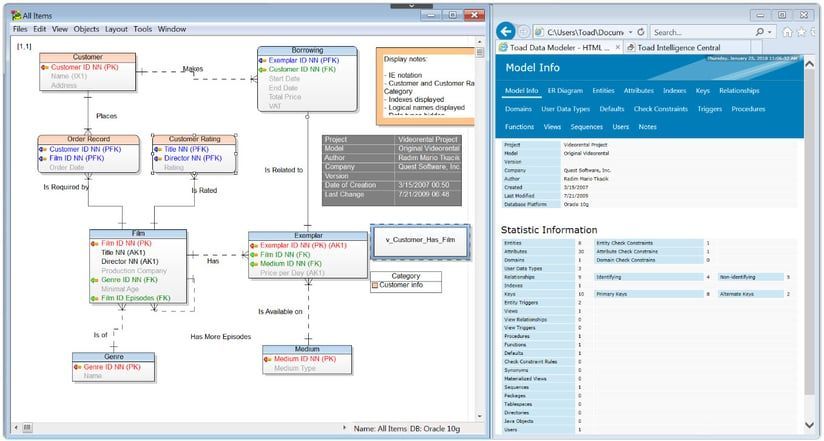
Task: Select the Toad Data Modeler HTML tab
Action: pos(558,47)
